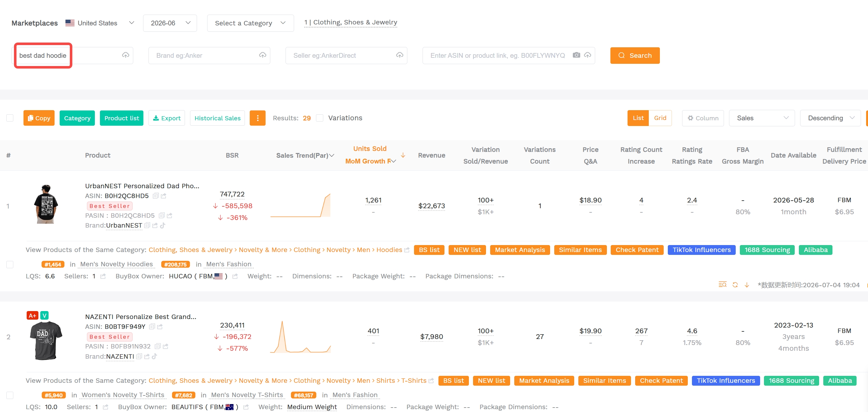The width and height of the screenshot is (868, 412).
Task: Click 1688 Sourcing for Hoodies category
Action: coord(767,250)
